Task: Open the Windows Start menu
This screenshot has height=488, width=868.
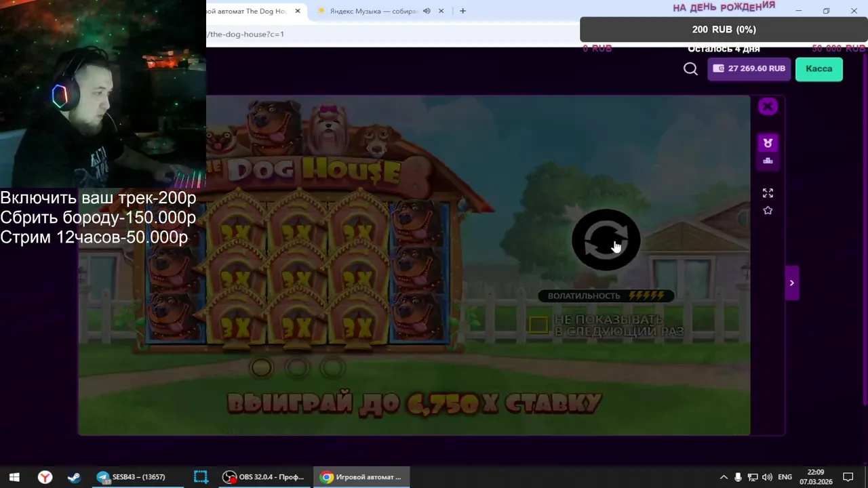Action: click(x=14, y=477)
